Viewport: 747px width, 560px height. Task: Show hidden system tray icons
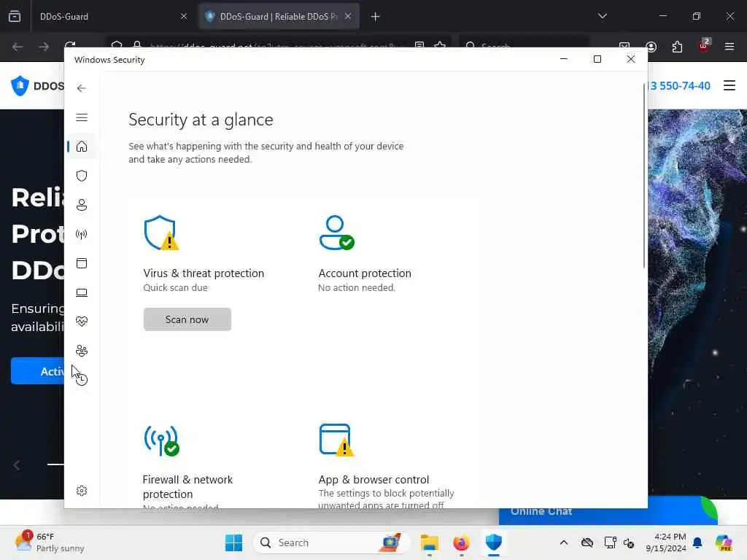[564, 542]
